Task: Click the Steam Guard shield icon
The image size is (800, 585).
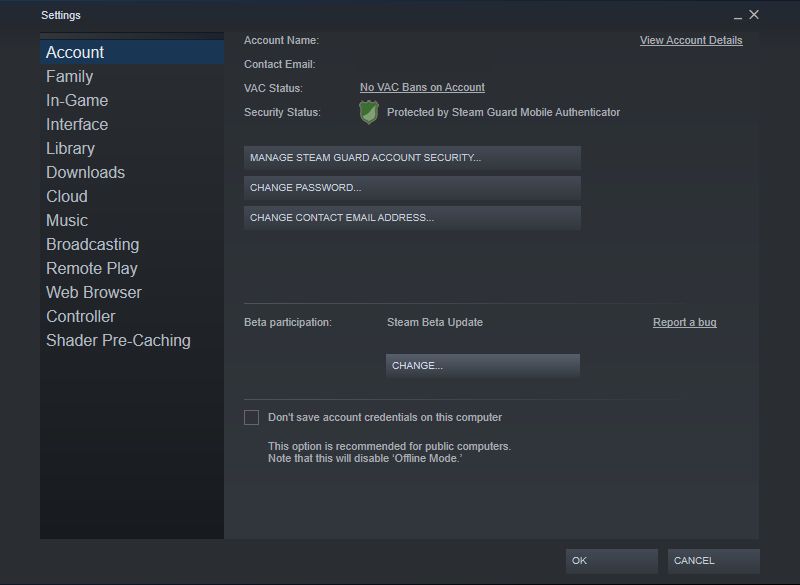Action: [369, 112]
